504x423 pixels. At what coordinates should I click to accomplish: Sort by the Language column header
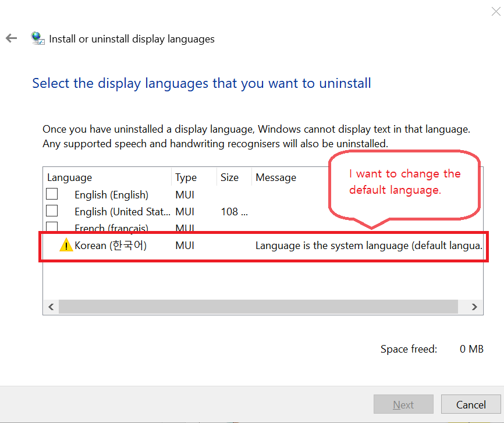click(x=108, y=177)
